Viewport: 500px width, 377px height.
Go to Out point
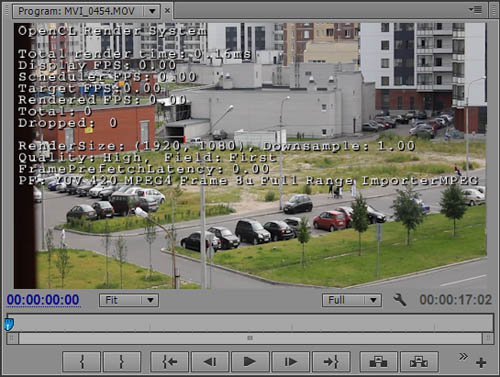coord(331,362)
